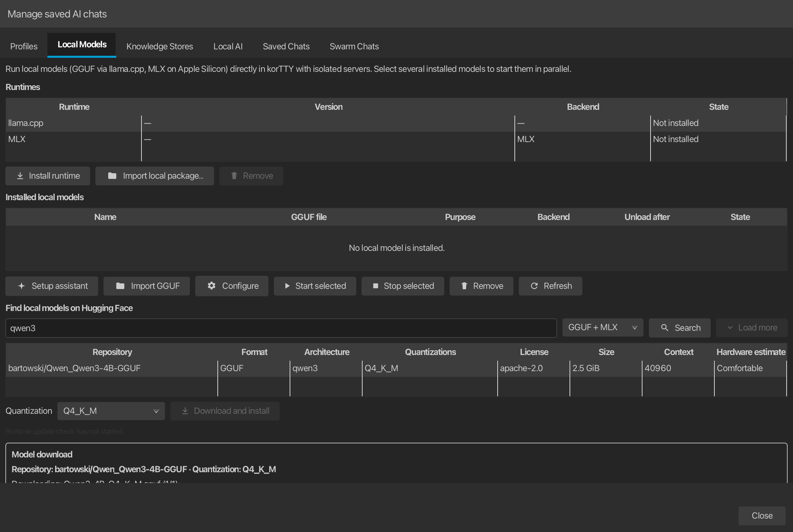
Task: Click the play triangle icon on Start selected
Action: pos(287,286)
